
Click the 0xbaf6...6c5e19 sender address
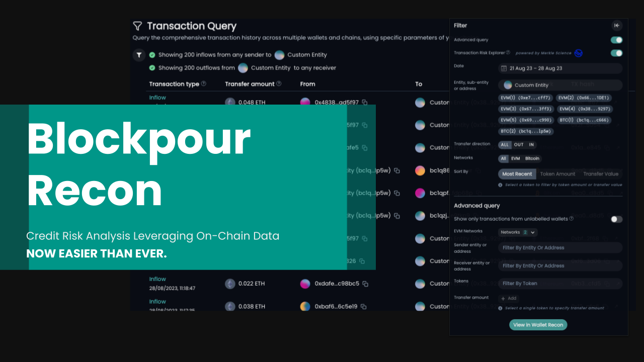[x=336, y=306]
